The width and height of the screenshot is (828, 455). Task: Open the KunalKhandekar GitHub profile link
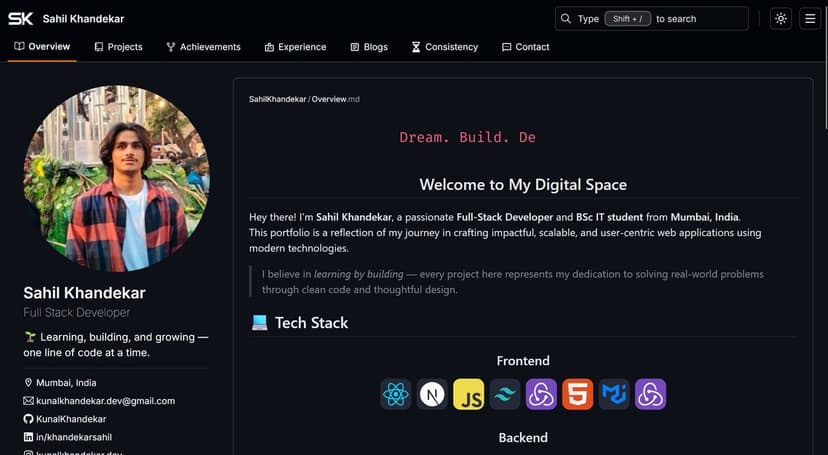[x=71, y=419]
